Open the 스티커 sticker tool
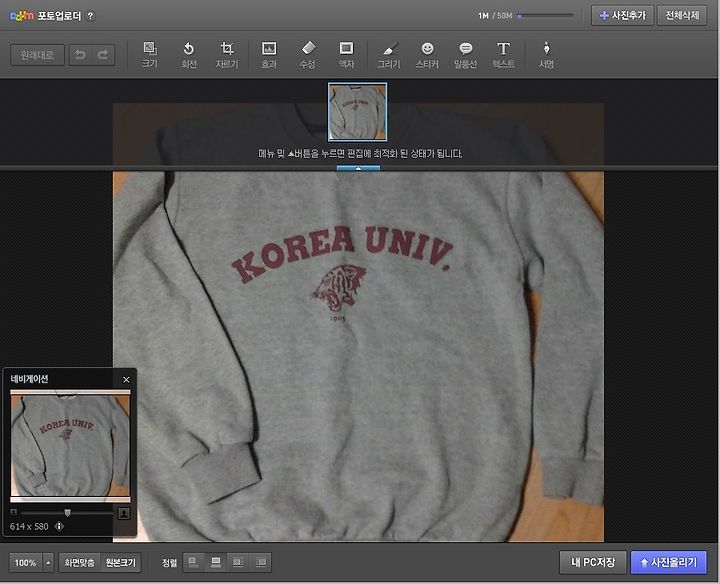This screenshot has width=720, height=584. point(427,55)
